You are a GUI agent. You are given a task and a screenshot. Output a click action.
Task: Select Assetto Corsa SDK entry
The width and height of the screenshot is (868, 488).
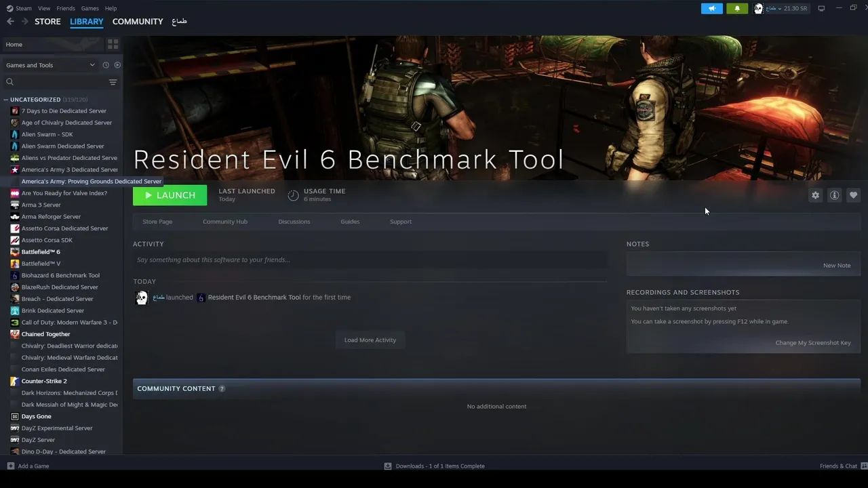47,240
